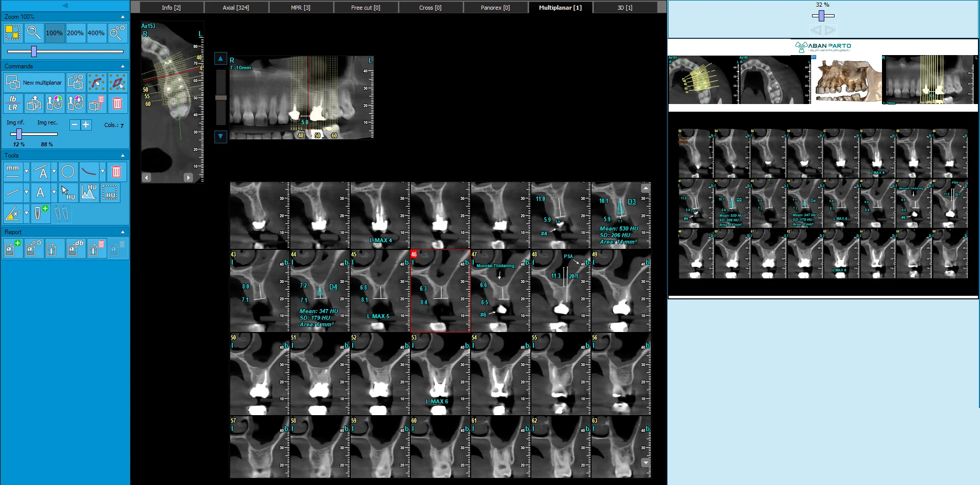Move panorex slice up arrow

(x=220, y=59)
